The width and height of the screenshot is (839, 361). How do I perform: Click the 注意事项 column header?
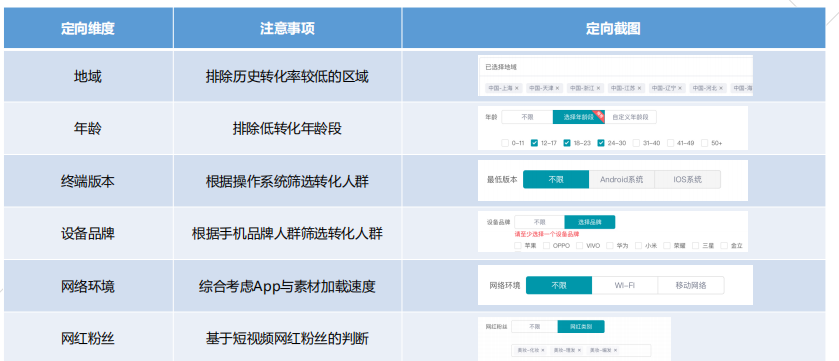287,28
